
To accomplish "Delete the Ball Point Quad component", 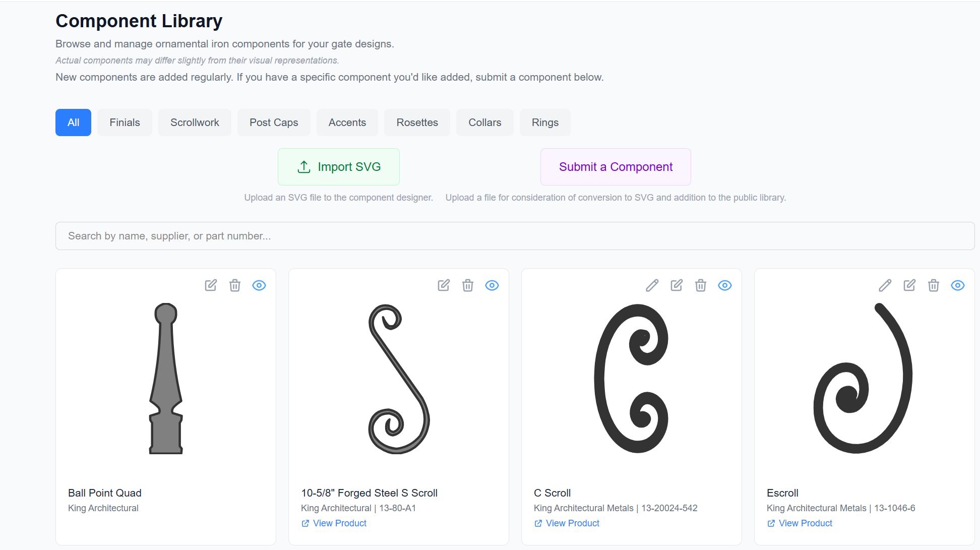I will coord(235,285).
